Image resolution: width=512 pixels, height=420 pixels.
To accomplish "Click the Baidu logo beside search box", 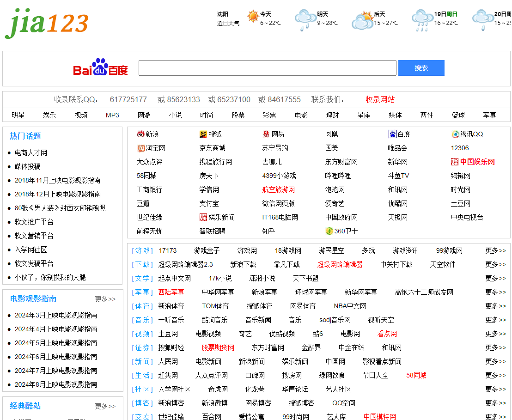I will click(100, 67).
